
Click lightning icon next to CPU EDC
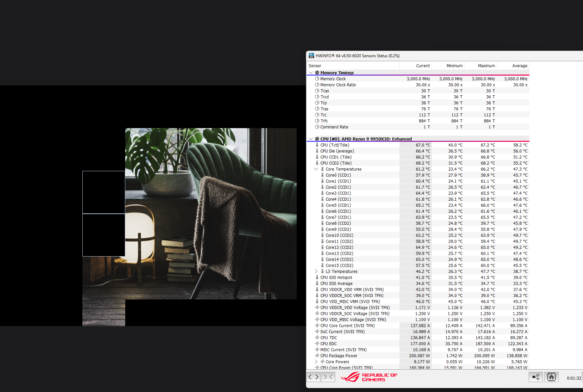(317, 344)
